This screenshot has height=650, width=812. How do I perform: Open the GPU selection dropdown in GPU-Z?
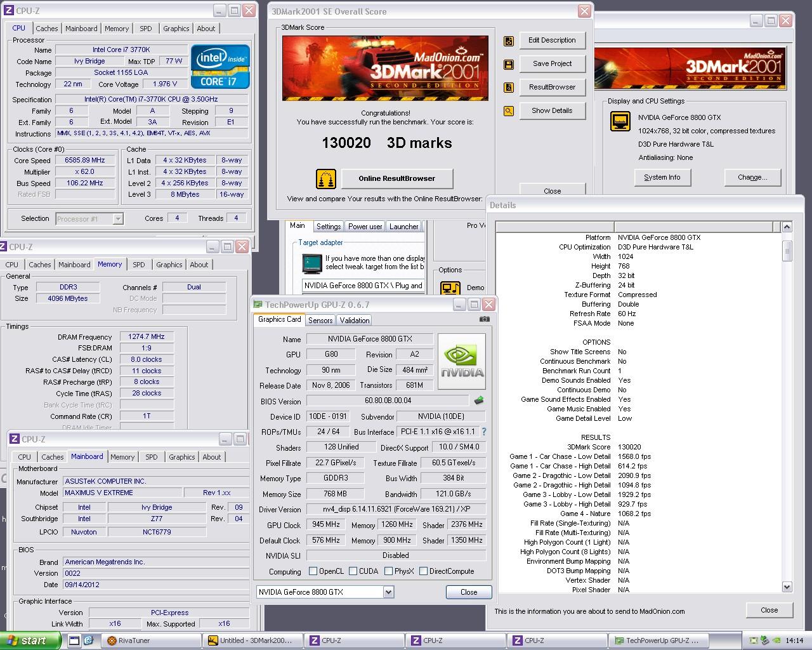click(389, 592)
